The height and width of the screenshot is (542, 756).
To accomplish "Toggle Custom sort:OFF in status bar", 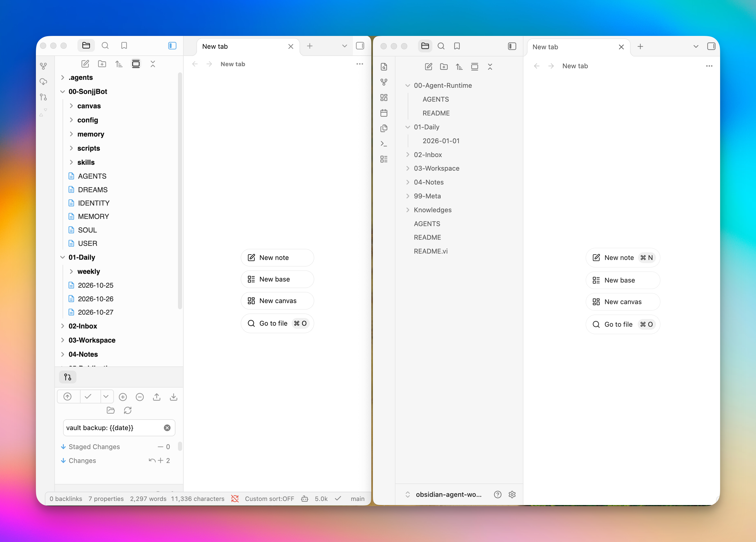I will (269, 499).
